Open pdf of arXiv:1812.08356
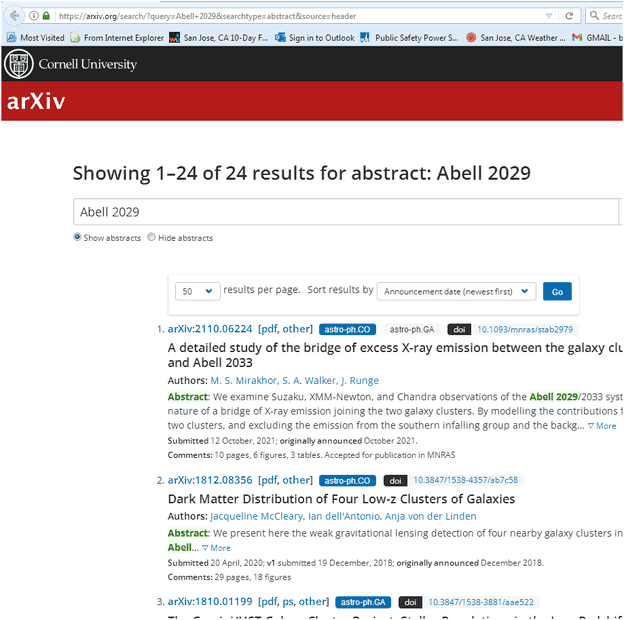This screenshot has width=624, height=620. click(269, 480)
